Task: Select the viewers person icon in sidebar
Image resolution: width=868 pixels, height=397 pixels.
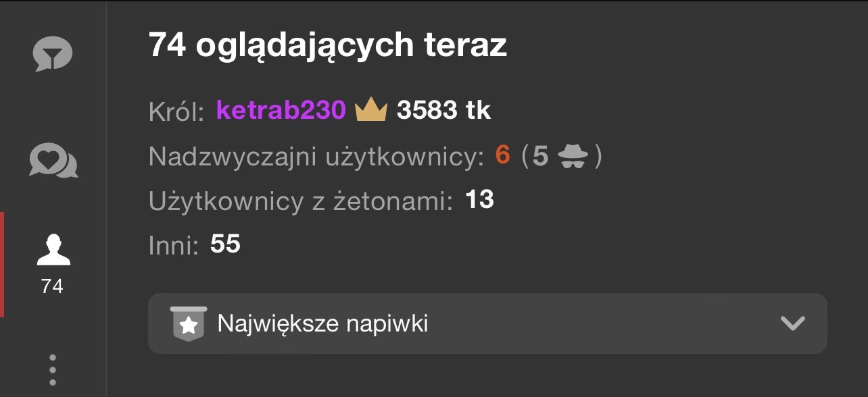Action: [x=53, y=250]
